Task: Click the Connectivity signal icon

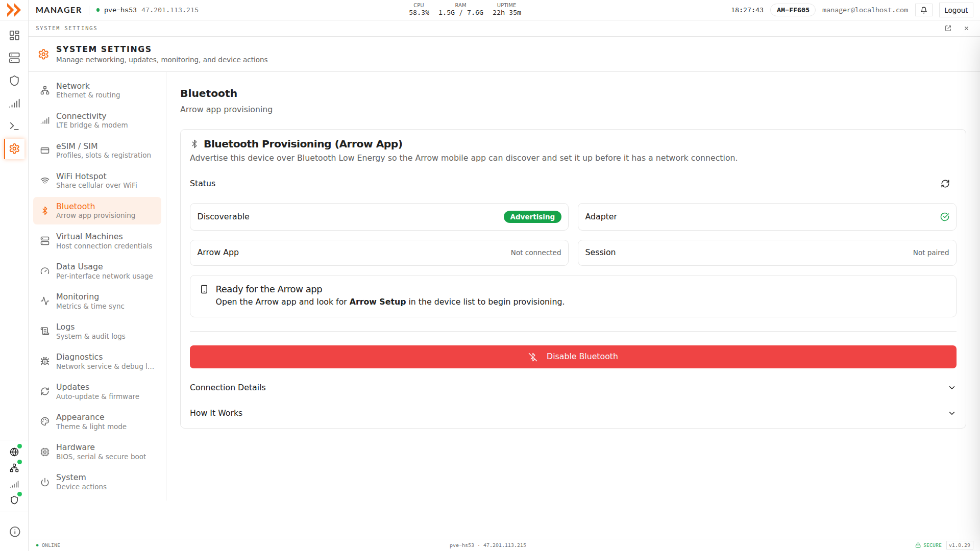Action: pos(45,120)
